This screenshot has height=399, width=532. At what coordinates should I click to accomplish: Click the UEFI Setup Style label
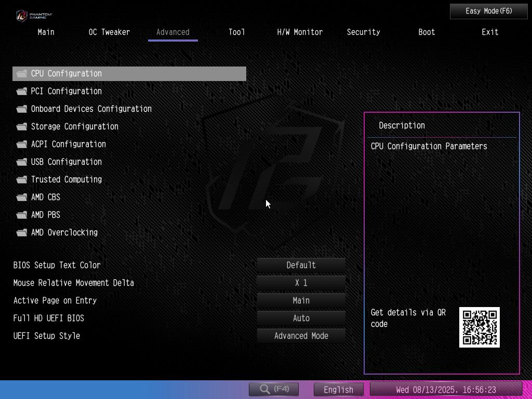click(47, 336)
